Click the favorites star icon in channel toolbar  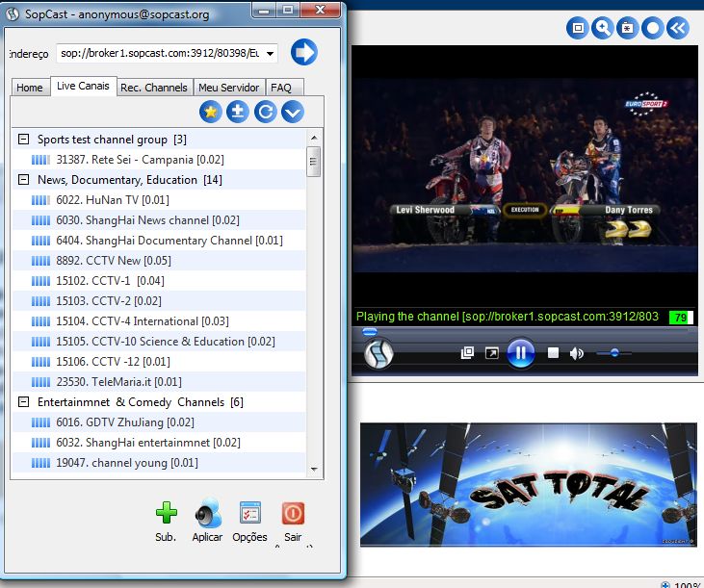(211, 112)
